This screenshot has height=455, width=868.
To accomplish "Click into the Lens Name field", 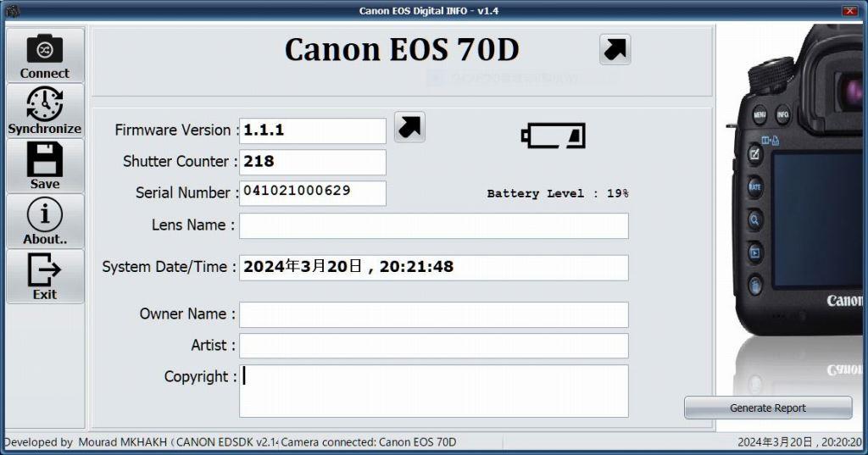I will tap(433, 226).
